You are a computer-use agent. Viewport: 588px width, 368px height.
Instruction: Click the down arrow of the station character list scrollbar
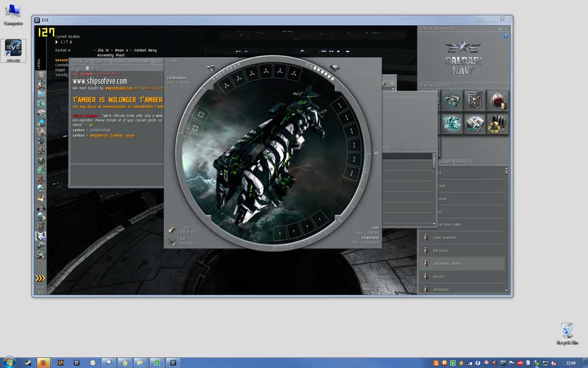pos(507,291)
